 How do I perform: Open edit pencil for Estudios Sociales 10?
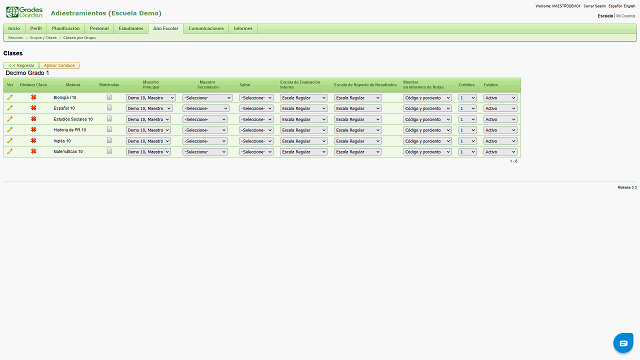point(10,119)
